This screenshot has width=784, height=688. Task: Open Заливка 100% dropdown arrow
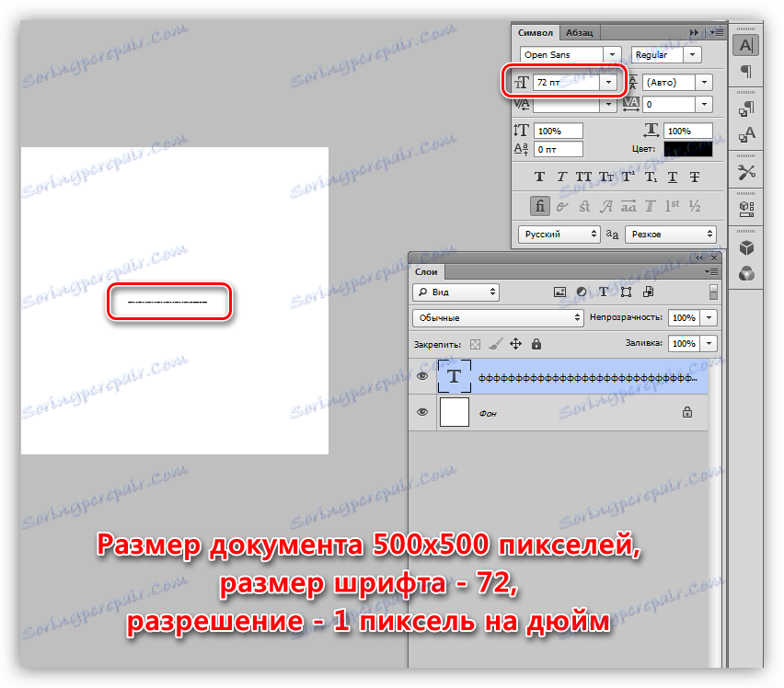coord(709,344)
